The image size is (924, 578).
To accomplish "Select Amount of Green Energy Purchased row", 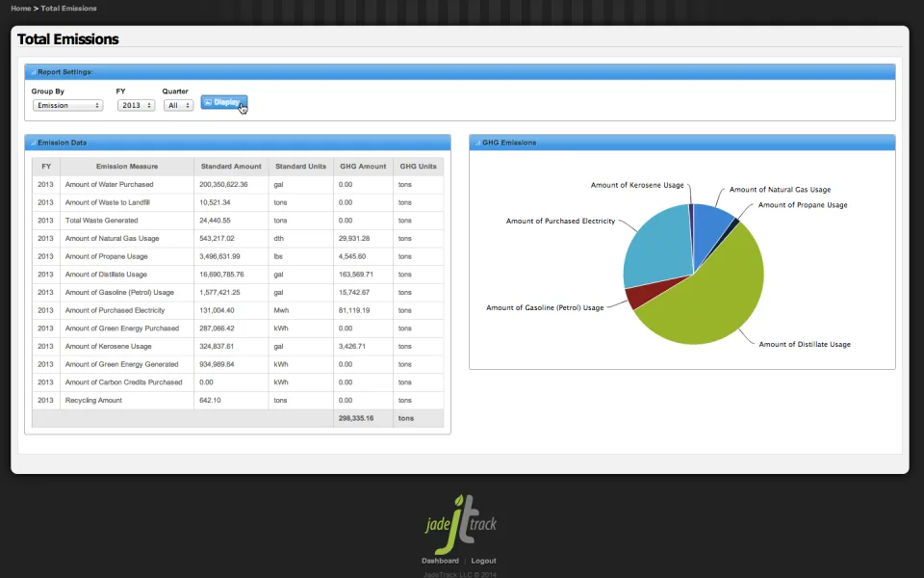I will tap(238, 328).
